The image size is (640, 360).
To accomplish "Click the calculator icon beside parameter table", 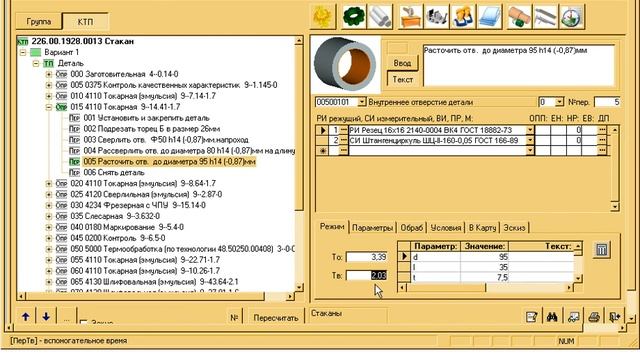I will tap(602, 249).
